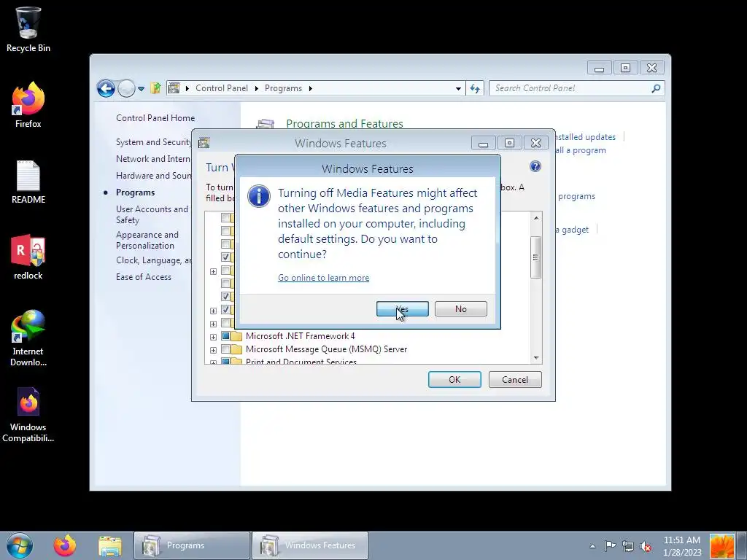The width and height of the screenshot is (747, 560).
Task: Open Hardware and Sound sidebar link
Action: tap(153, 175)
